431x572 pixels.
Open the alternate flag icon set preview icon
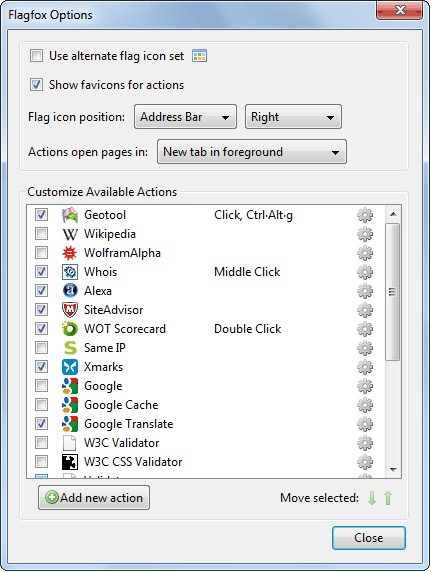click(x=199, y=56)
